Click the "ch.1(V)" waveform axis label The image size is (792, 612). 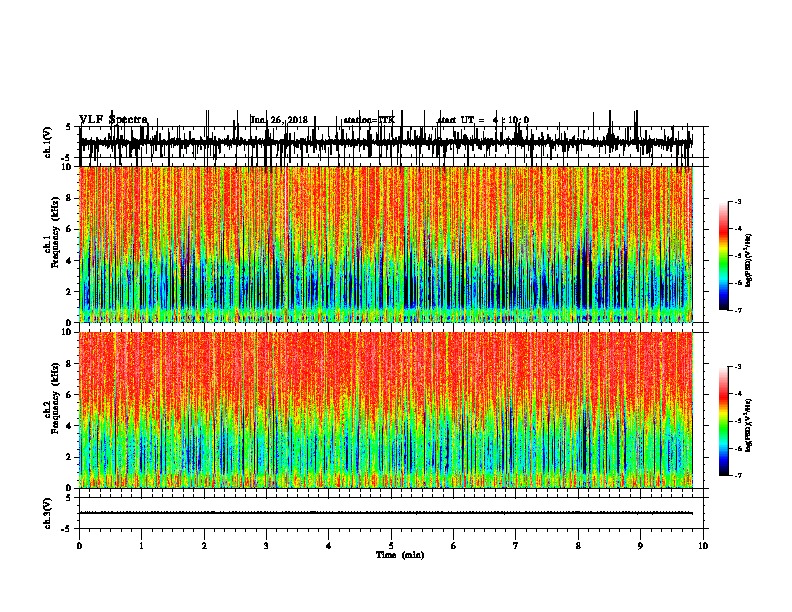click(47, 142)
